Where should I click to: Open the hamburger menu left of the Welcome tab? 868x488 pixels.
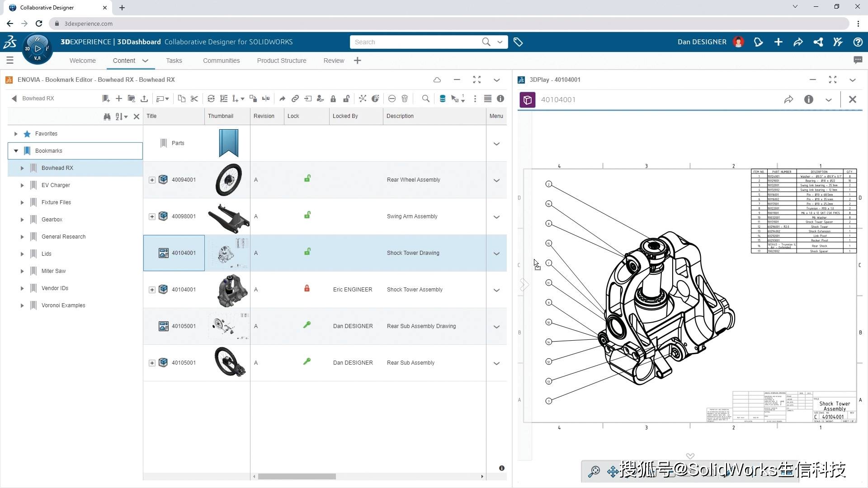click(x=10, y=60)
